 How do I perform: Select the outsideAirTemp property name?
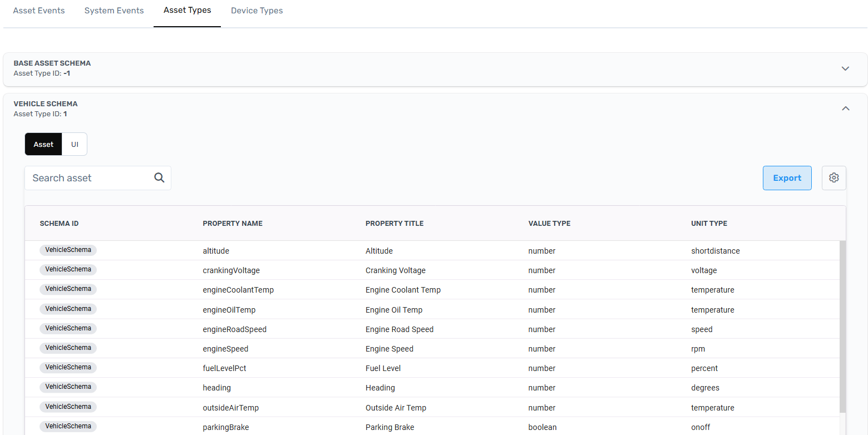[x=231, y=408]
